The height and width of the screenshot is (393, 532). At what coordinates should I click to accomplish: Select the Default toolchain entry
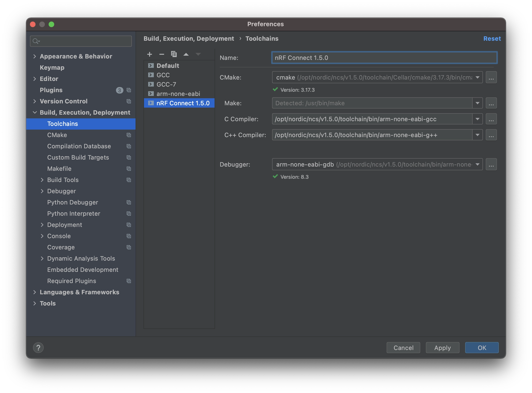click(167, 65)
